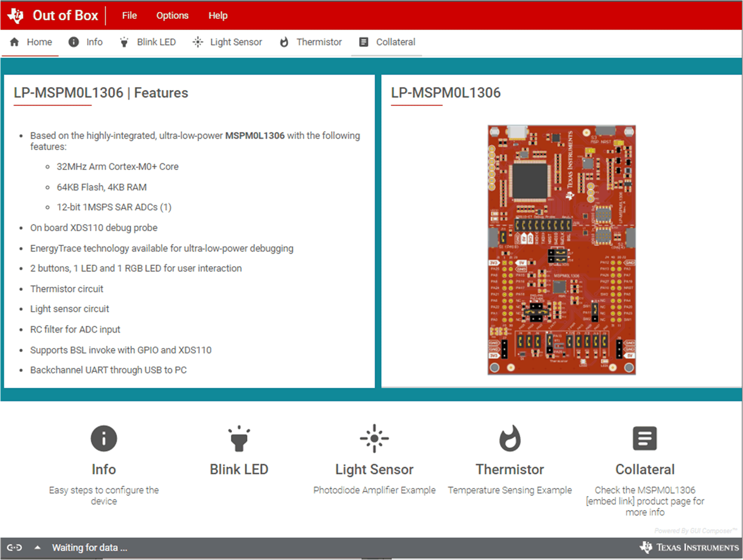The width and height of the screenshot is (743, 560).
Task: Click the MSPM0L1306 product page description text
Action: click(x=645, y=501)
